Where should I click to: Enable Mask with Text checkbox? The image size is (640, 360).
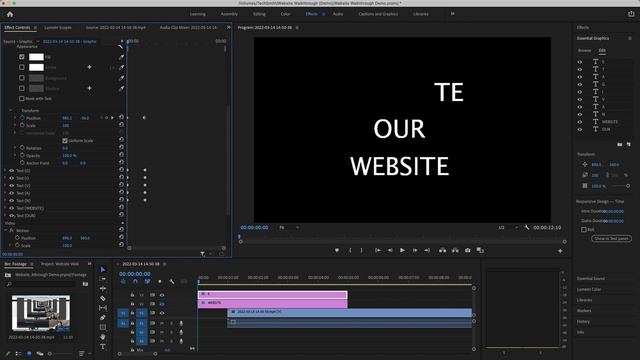pos(22,98)
